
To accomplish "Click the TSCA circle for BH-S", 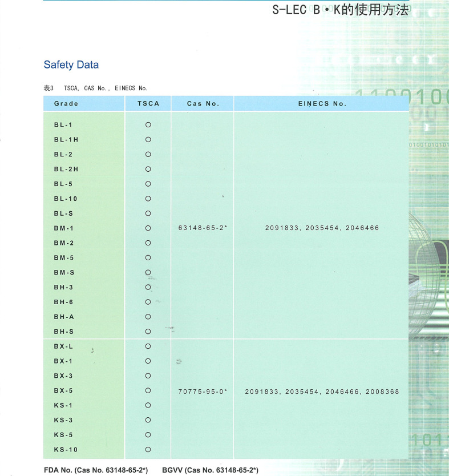I will pos(148,332).
